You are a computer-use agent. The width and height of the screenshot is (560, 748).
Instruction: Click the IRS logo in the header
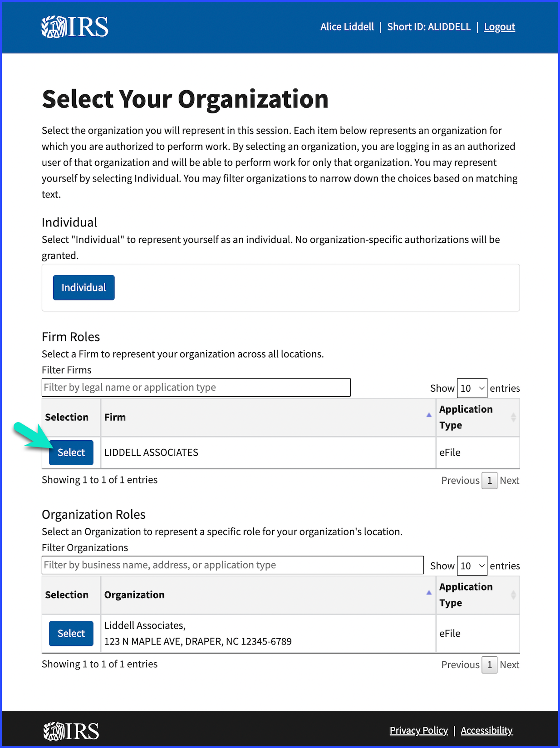[x=75, y=27]
